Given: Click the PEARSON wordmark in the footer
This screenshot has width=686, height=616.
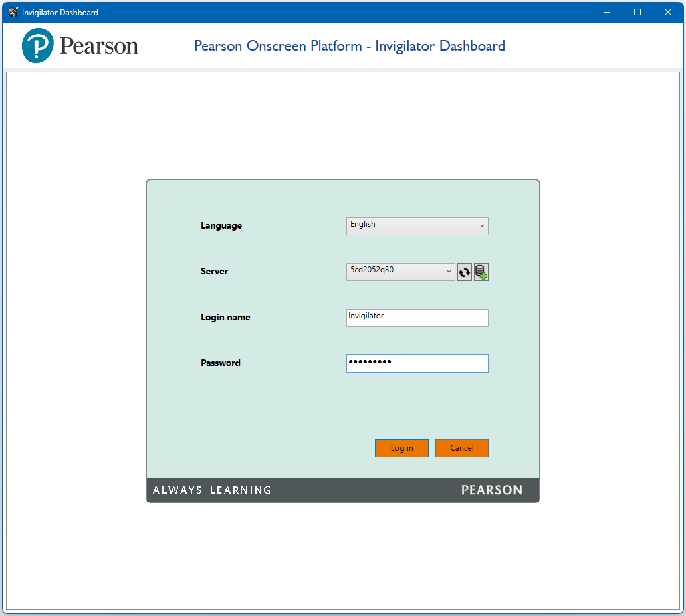Looking at the screenshot, I should click(492, 490).
